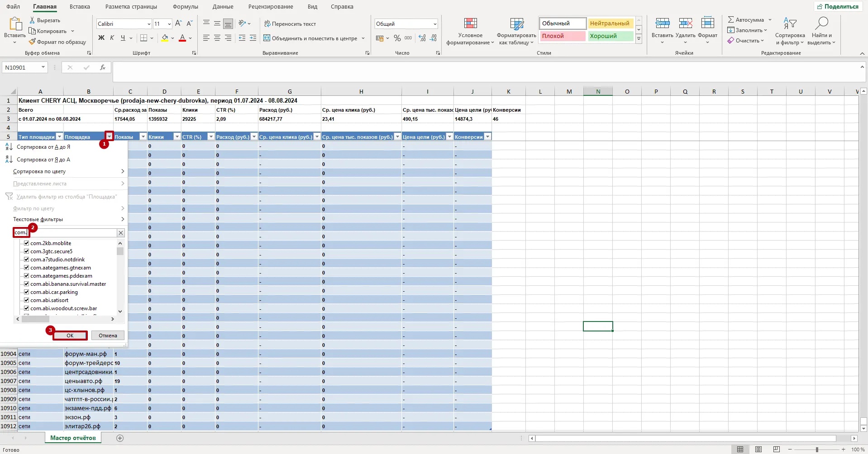
Task: Toggle the com.a7studio.notdrink checkbox
Action: pos(27,260)
